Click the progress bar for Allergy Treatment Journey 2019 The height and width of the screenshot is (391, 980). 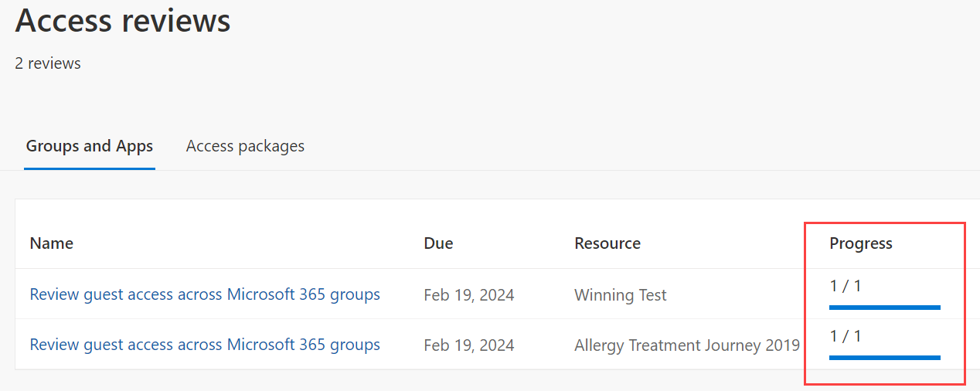click(x=884, y=358)
